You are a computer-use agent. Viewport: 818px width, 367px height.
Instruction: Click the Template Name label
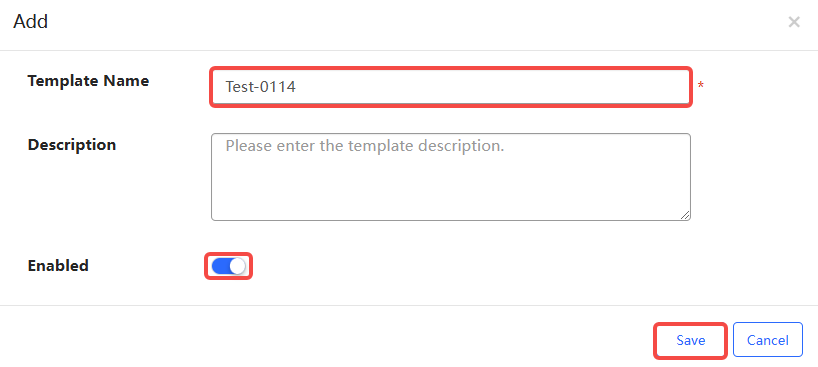pyautogui.click(x=88, y=81)
